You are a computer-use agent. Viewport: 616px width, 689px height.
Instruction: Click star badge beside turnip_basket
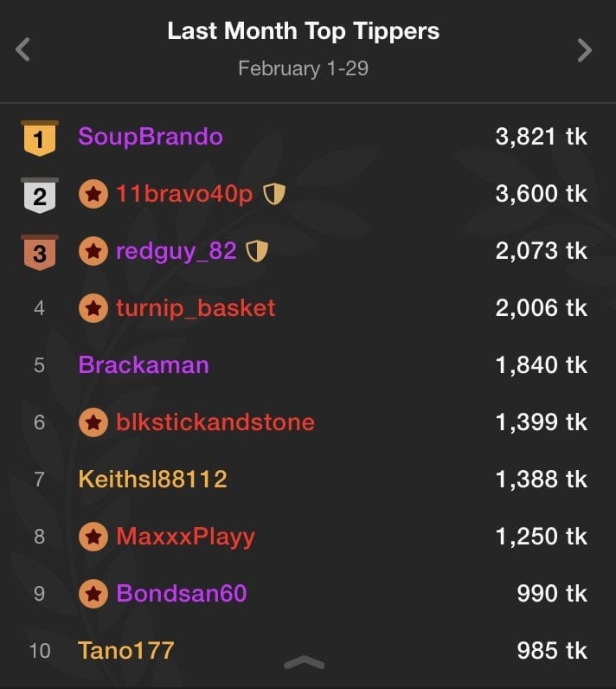(93, 308)
